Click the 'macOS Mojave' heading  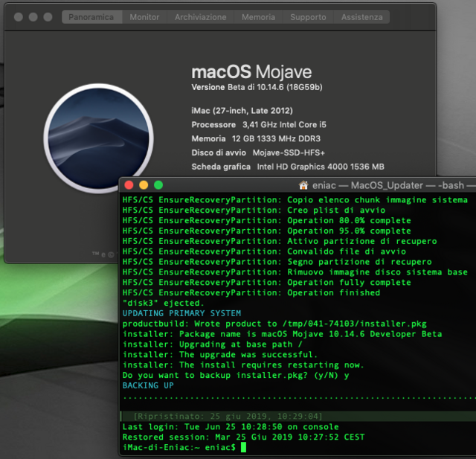click(x=251, y=72)
